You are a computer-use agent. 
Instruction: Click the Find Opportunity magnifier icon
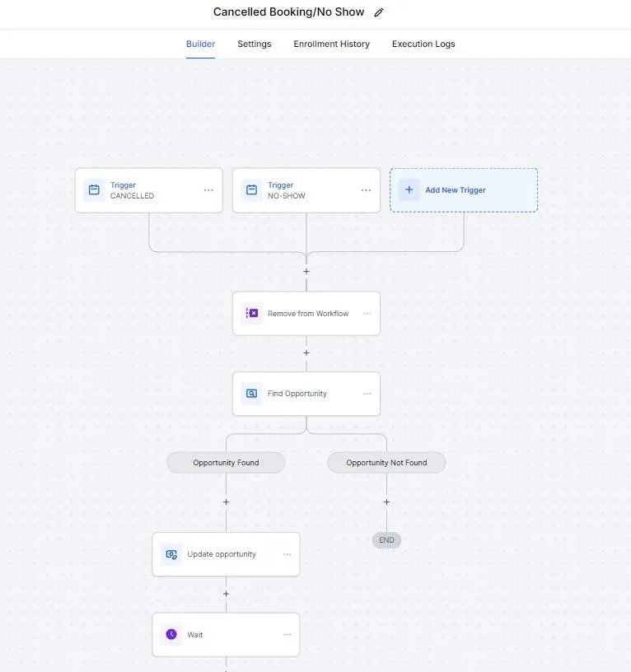click(x=251, y=393)
